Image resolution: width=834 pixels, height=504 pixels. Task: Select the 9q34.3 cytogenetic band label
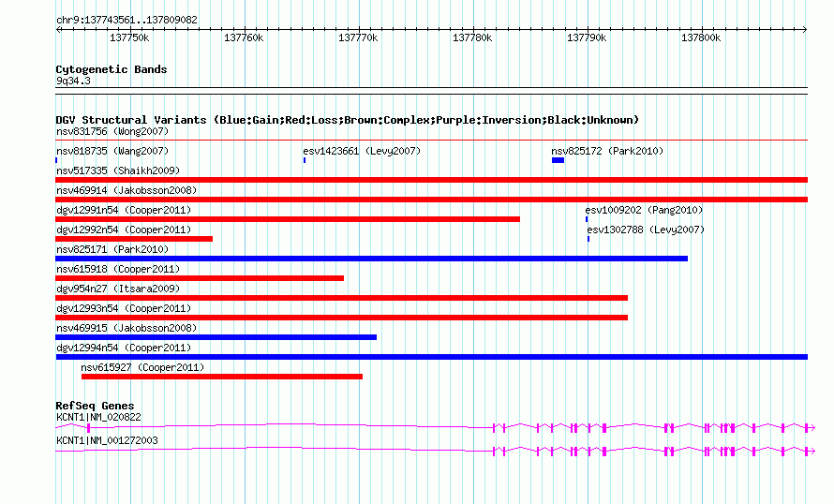(73, 81)
